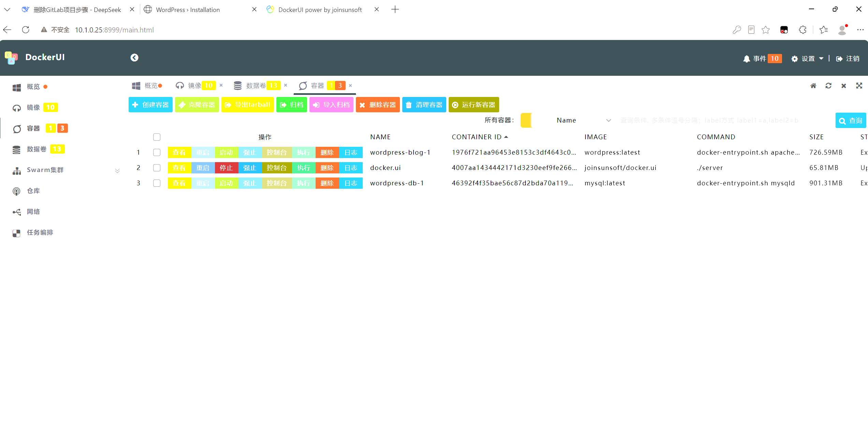
Task: Click 强止 for docker.ui
Action: point(250,168)
